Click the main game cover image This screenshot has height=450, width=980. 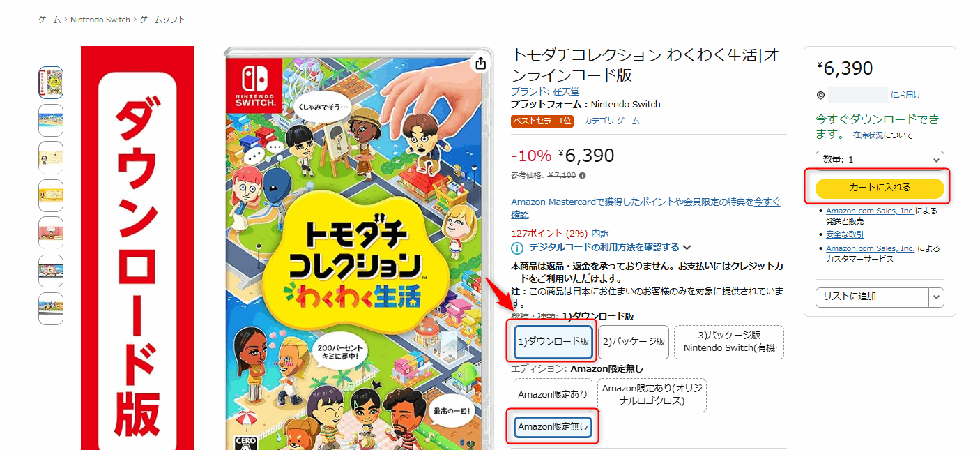click(358, 248)
